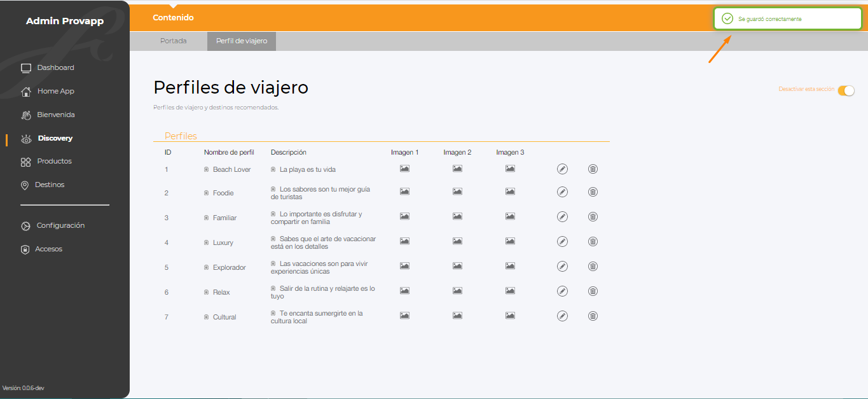Edit the Familiar profile with pencil icon
Viewport: 868px width, 399px height.
tap(562, 217)
